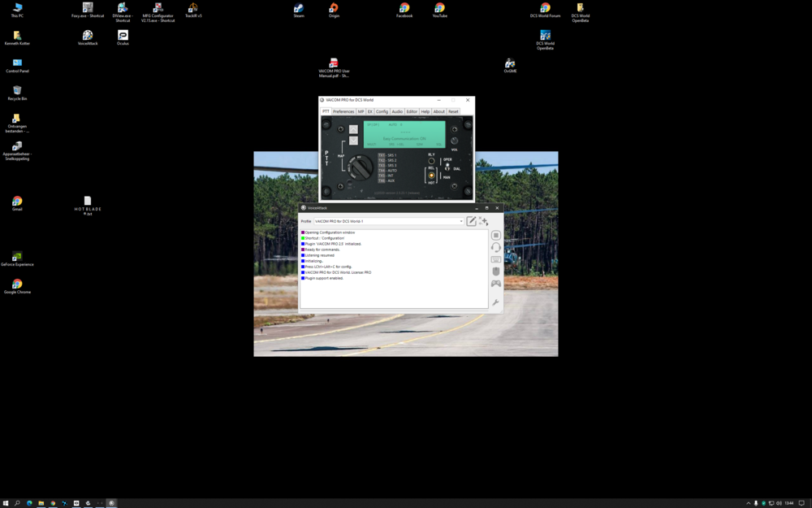The height and width of the screenshot is (508, 812).
Task: Toggle the mouse shortcuts icon in VoiceAttack
Action: coord(496,271)
